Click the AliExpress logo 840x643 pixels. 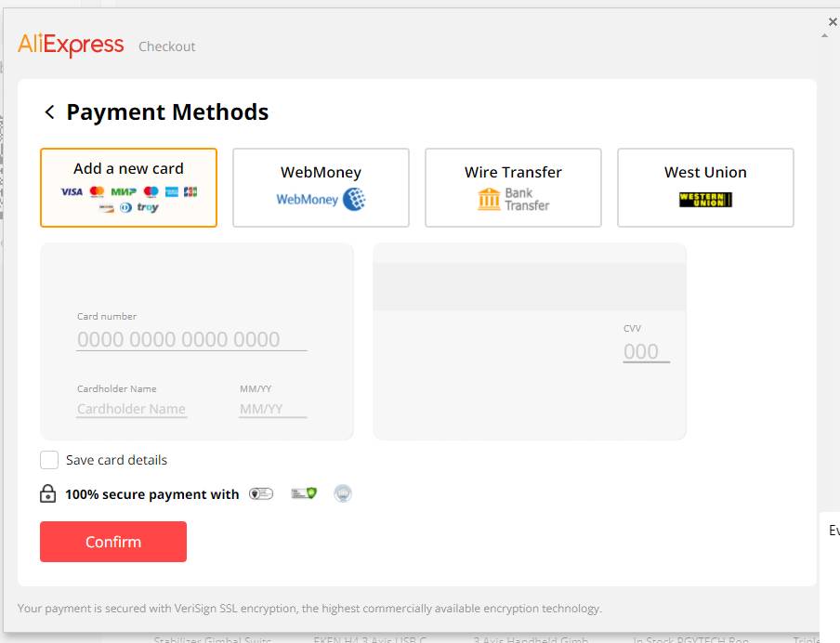coord(71,45)
